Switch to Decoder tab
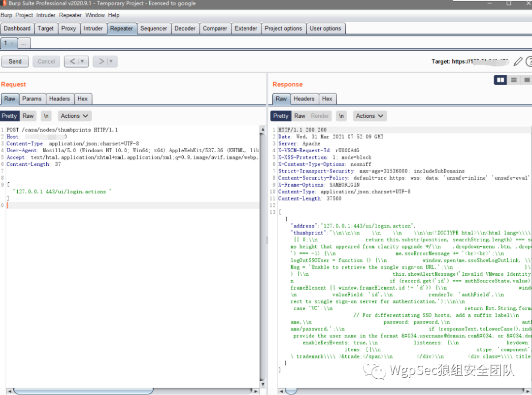This screenshot has width=532, height=395. (x=185, y=29)
